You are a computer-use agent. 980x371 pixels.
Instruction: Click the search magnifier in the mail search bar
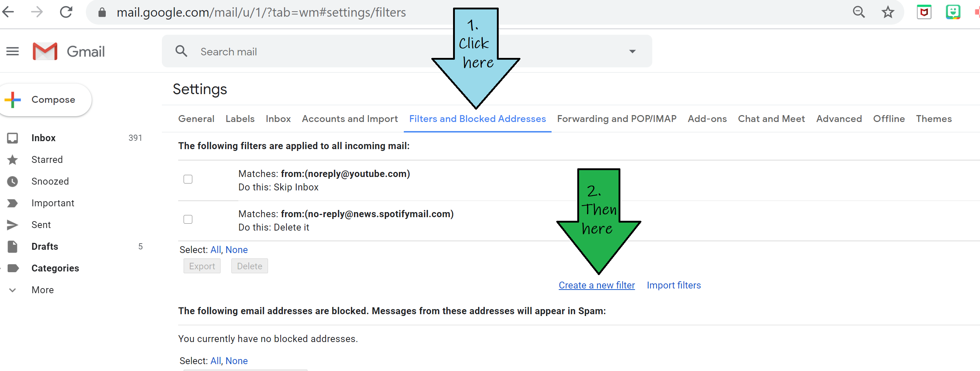[181, 51]
